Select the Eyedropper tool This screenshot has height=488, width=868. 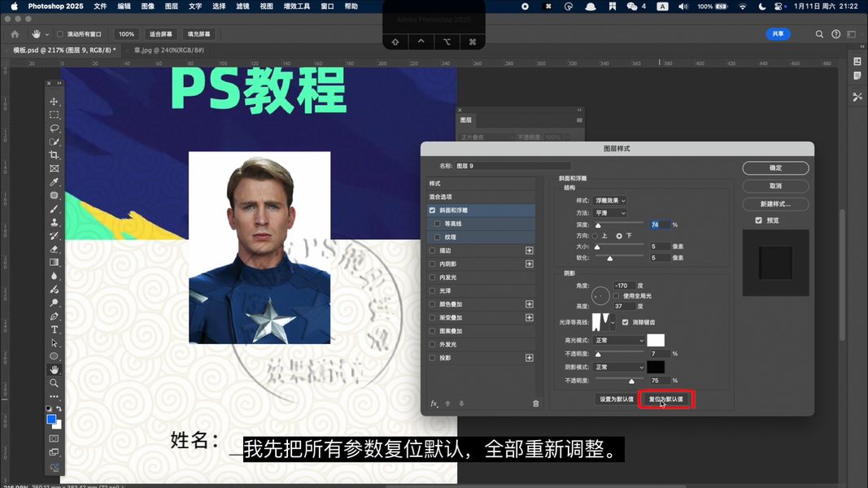54,182
